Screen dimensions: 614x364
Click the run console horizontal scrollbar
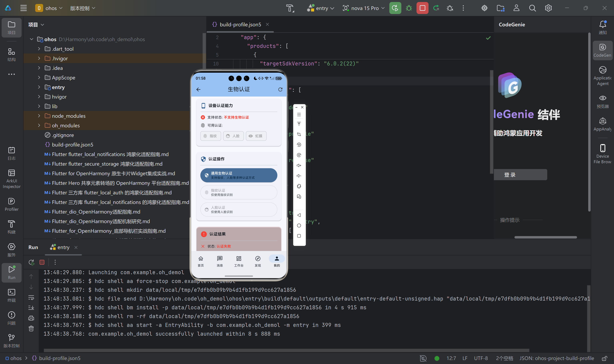tap(286, 350)
